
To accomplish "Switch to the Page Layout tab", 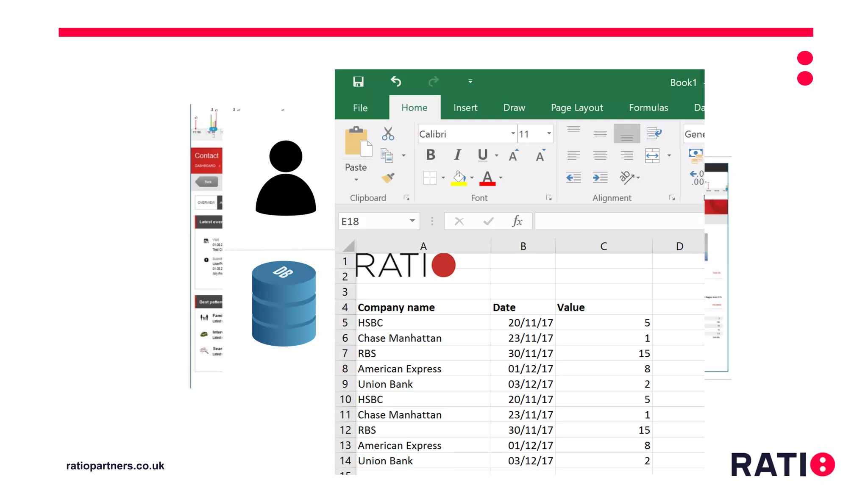I will pos(577,108).
